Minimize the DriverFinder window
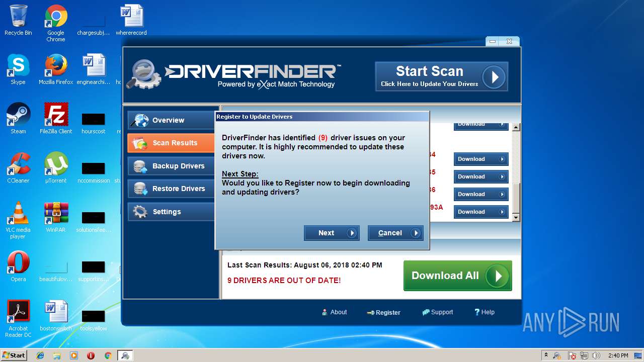 (493, 41)
